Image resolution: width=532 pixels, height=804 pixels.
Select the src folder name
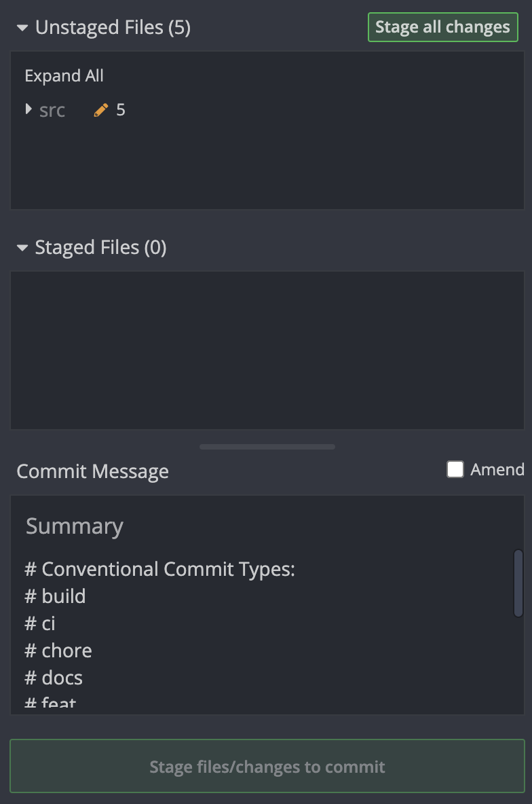pos(52,110)
